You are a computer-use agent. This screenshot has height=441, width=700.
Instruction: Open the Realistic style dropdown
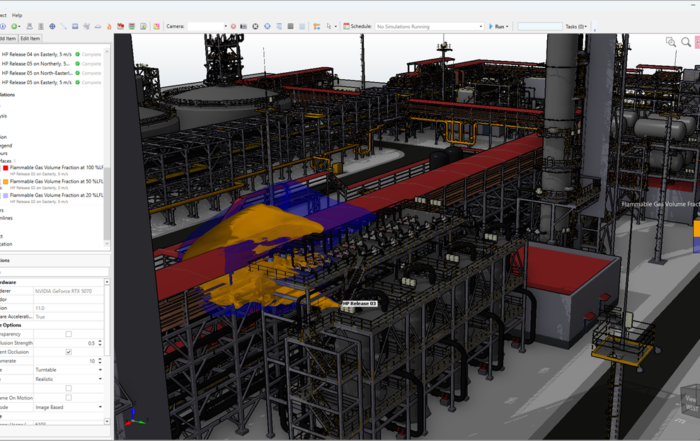point(100,379)
